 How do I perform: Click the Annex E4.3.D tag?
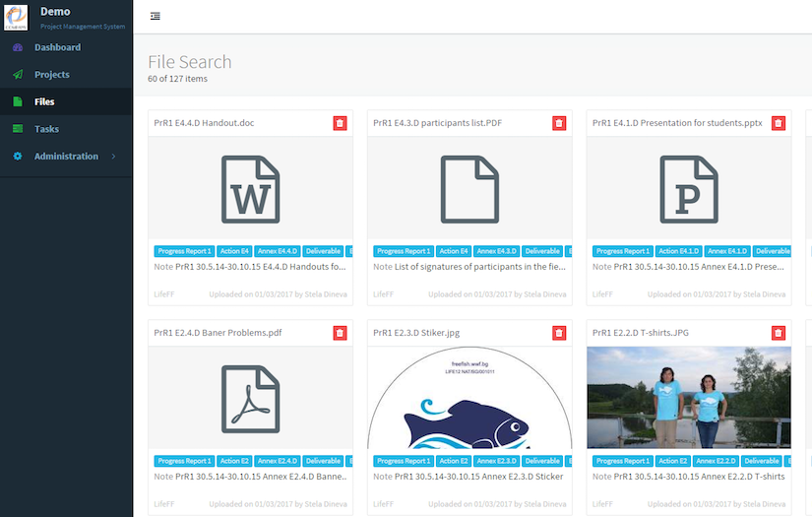click(497, 251)
